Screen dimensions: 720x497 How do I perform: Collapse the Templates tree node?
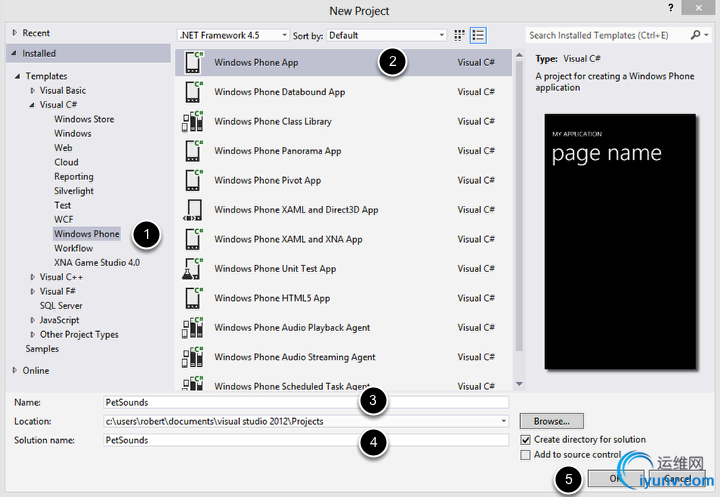coord(17,76)
